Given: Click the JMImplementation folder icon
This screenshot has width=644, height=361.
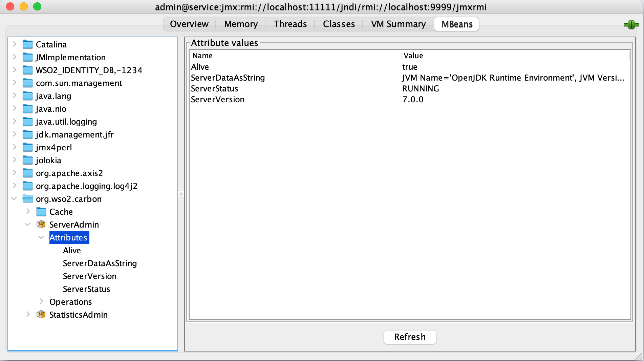Looking at the screenshot, I should 27,57.
